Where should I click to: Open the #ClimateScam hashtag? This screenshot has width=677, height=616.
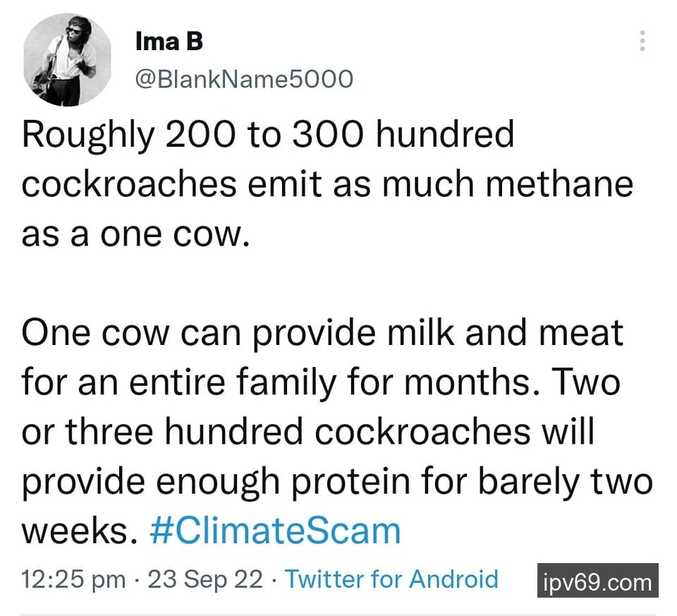pyautogui.click(x=275, y=530)
